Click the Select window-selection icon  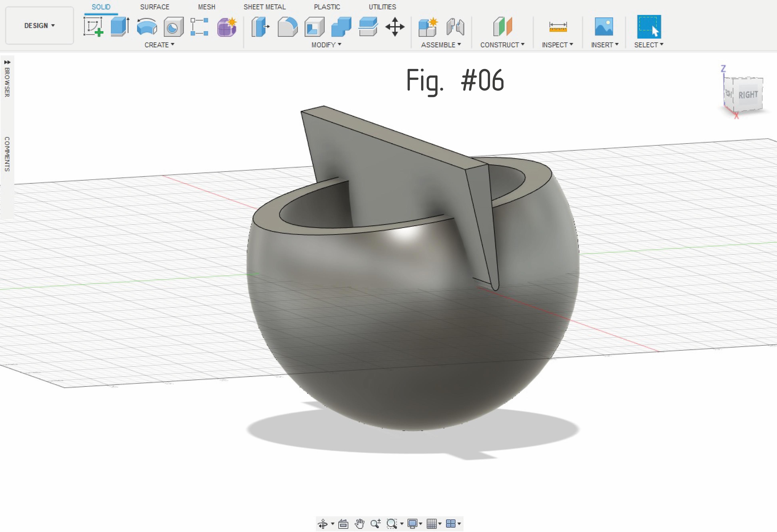pos(649,27)
